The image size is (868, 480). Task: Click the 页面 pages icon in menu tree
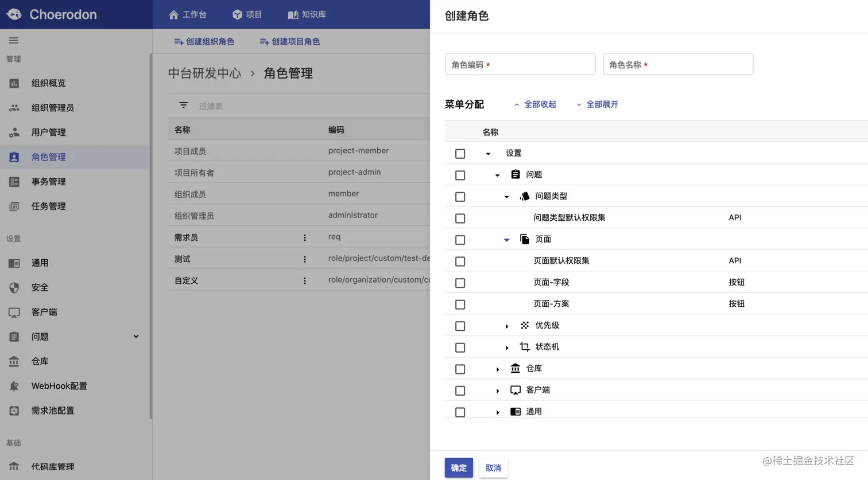(x=525, y=239)
